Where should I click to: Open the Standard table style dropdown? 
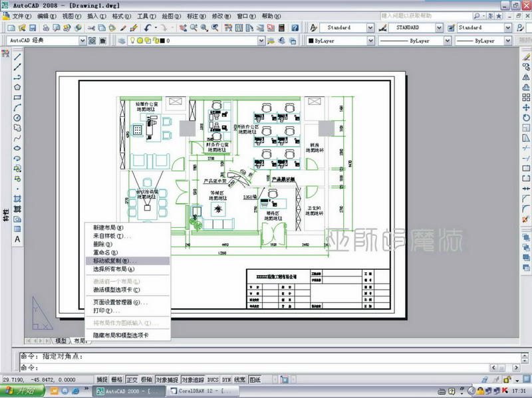(507, 28)
